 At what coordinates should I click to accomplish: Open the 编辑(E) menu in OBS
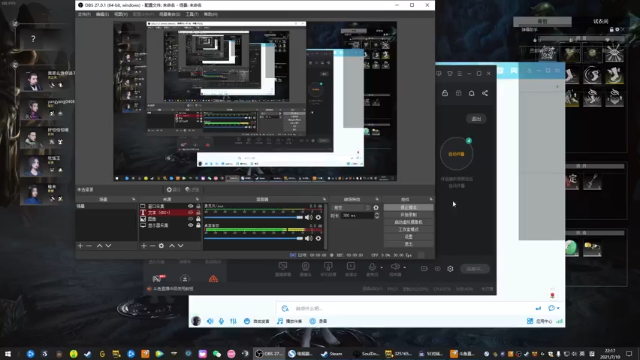[102, 14]
